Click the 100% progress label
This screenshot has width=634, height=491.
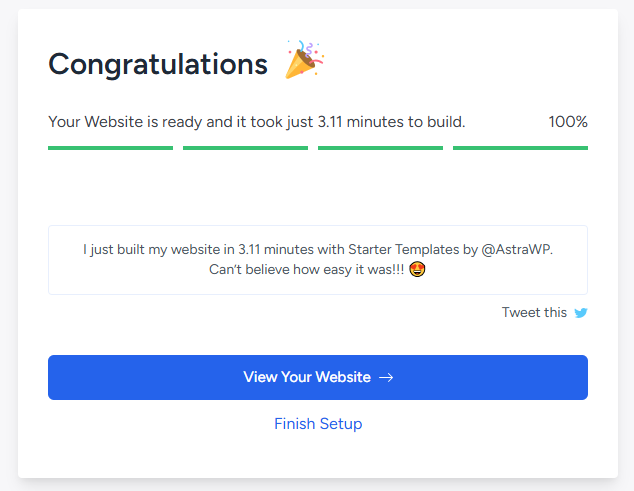click(x=567, y=122)
